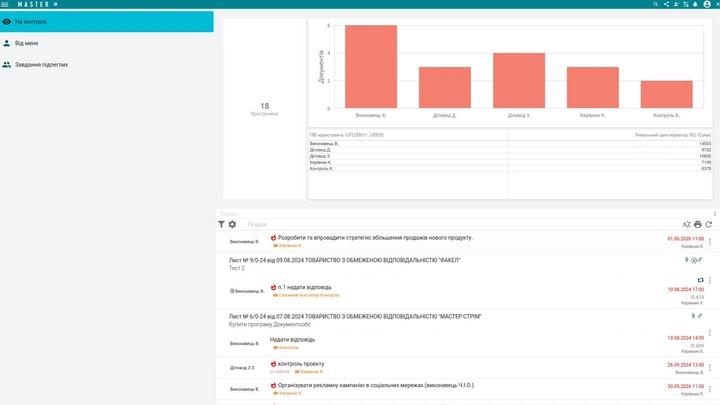Click the 'Керівник К.' chart bar

(x=593, y=88)
